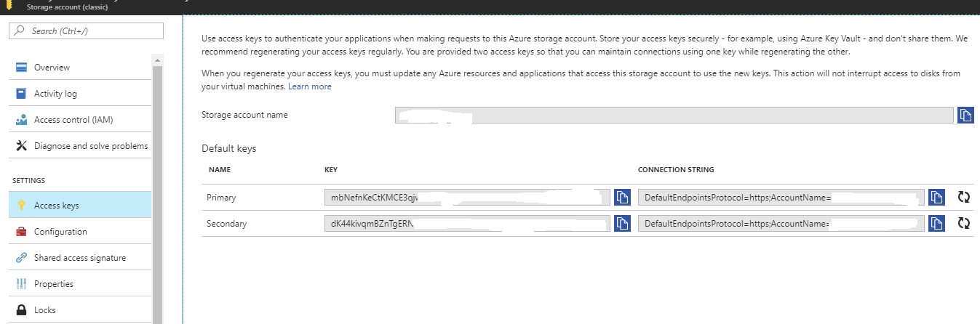
Task: Click the Primary row name label
Action: [221, 198]
